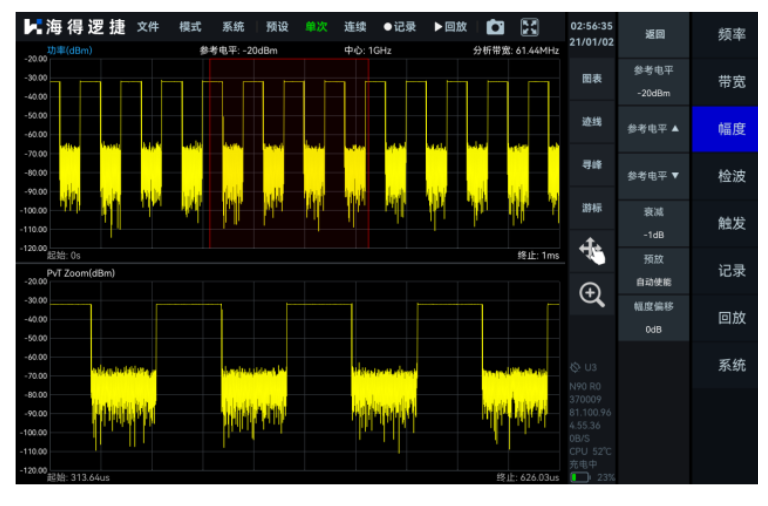Edit the 衰减 -1dB attenuation field
Image resolution: width=768 pixels, height=506 pixels.
pos(654,223)
